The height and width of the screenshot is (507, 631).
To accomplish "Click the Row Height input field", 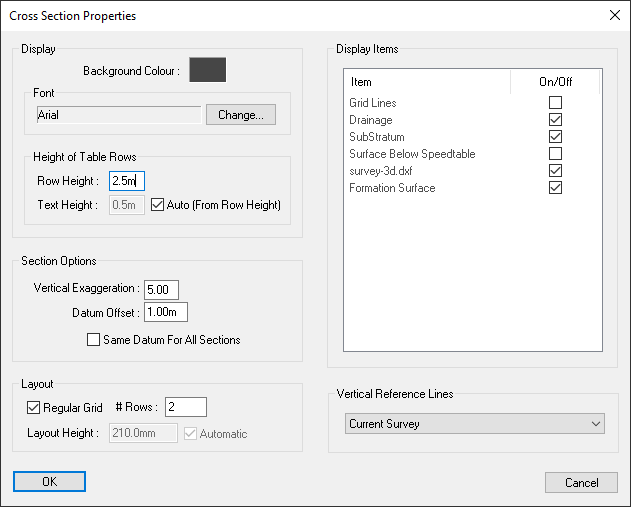I will point(127,181).
